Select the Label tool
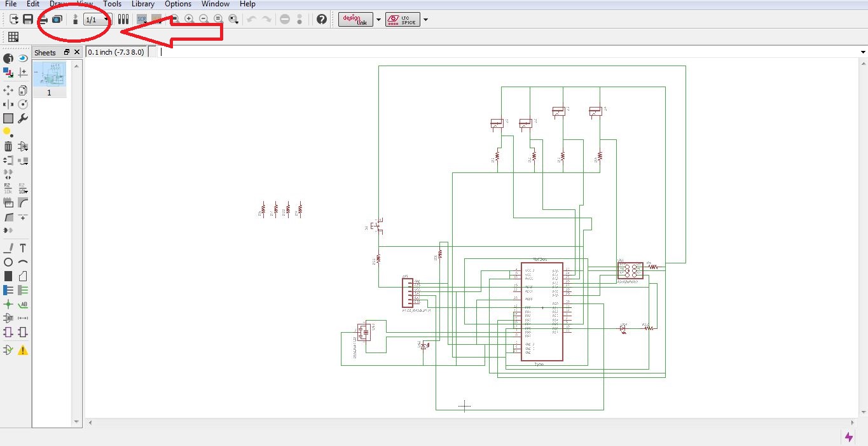 tap(23, 304)
